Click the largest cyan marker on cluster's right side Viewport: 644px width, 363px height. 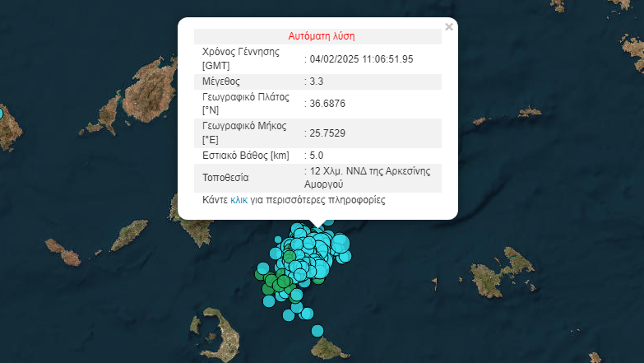(x=340, y=242)
